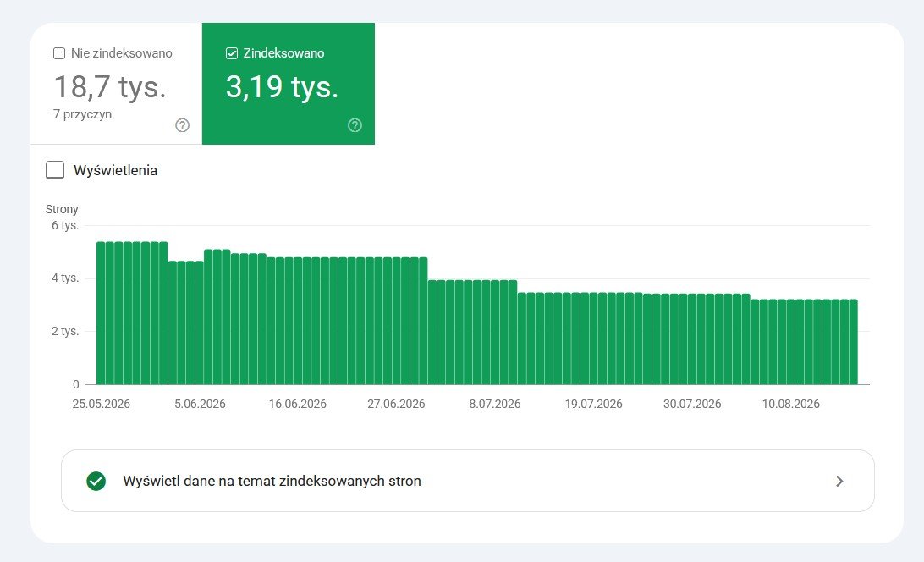Click chart bar above 27.06.2026 label
The width and height of the screenshot is (924, 562).
coord(396,321)
